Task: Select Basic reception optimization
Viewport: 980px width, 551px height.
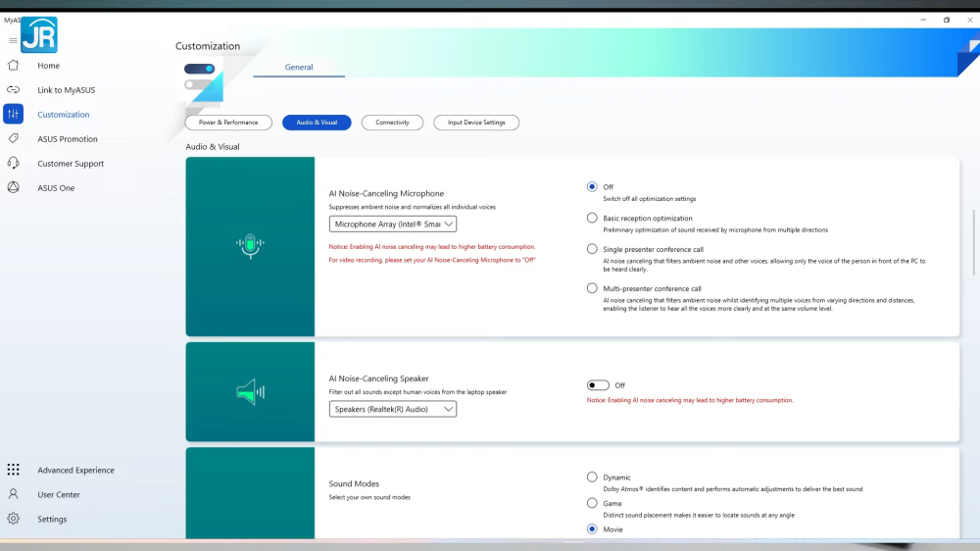Action: [x=592, y=218]
